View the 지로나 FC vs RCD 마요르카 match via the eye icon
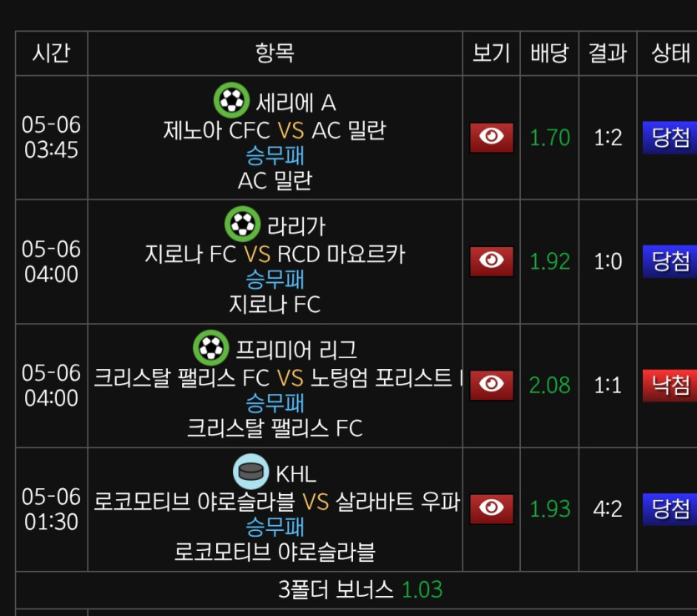 491,261
